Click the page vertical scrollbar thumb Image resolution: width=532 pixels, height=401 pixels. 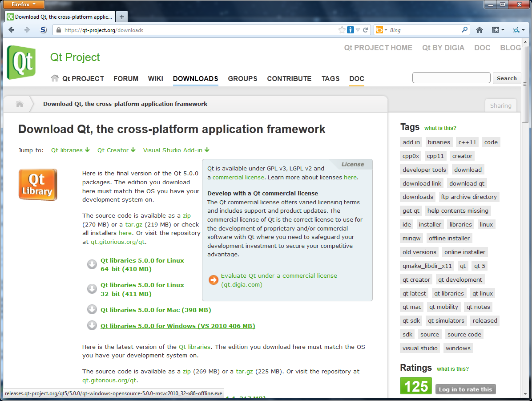click(525, 84)
